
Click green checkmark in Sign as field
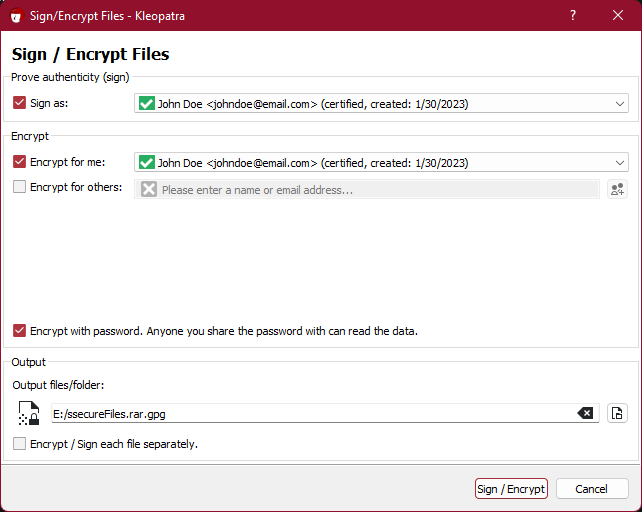(147, 103)
